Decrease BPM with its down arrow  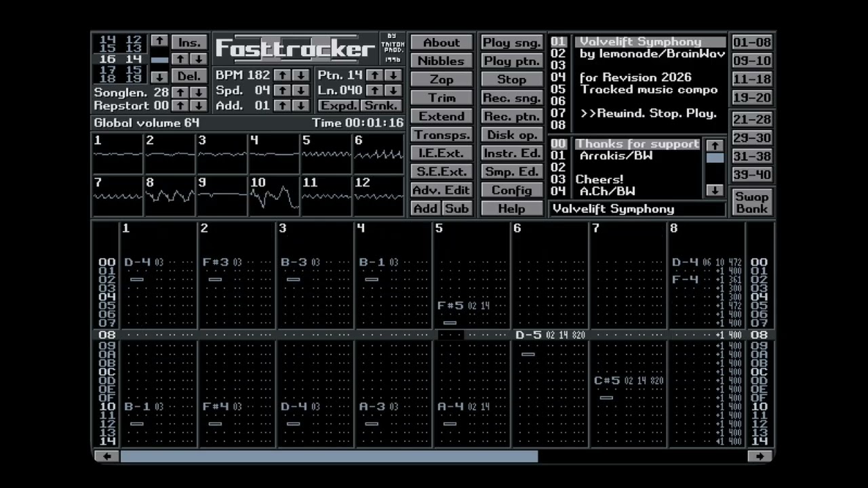click(301, 75)
